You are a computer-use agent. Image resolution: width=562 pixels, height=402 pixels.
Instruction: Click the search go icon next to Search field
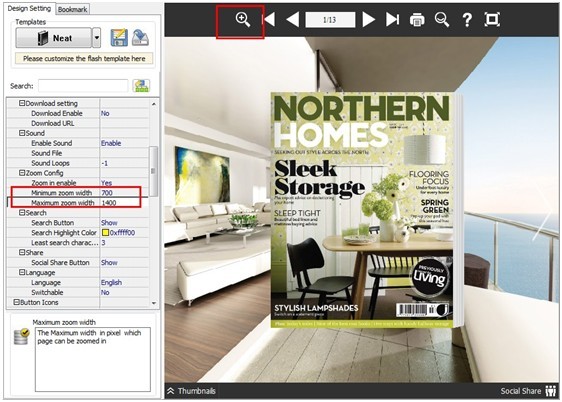pos(141,86)
